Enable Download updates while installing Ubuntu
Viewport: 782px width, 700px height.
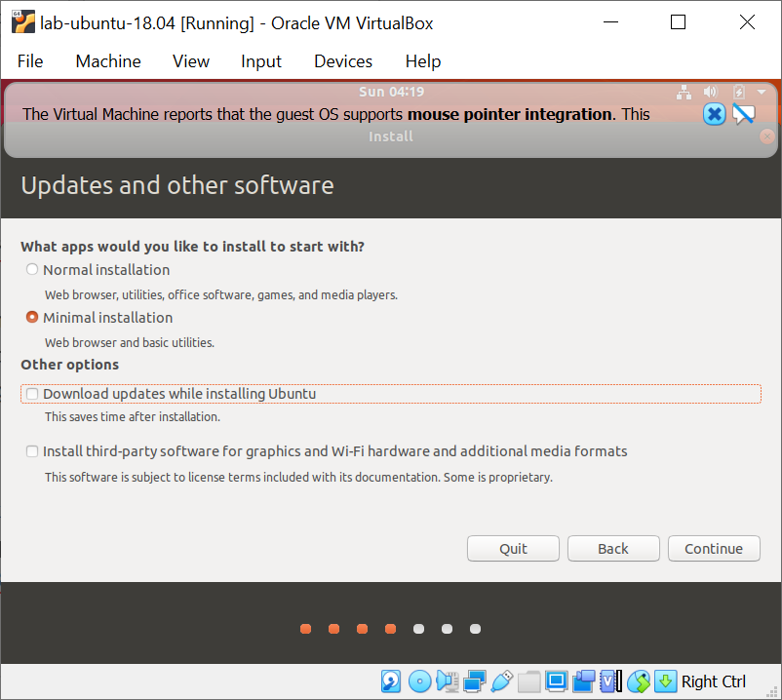32,394
